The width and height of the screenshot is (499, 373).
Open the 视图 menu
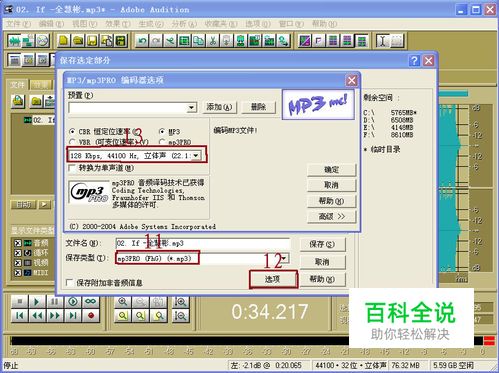click(x=85, y=24)
